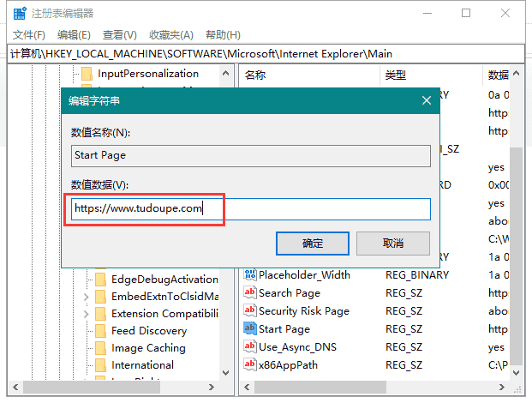Select the InputPersonalization tree item

tap(148, 74)
